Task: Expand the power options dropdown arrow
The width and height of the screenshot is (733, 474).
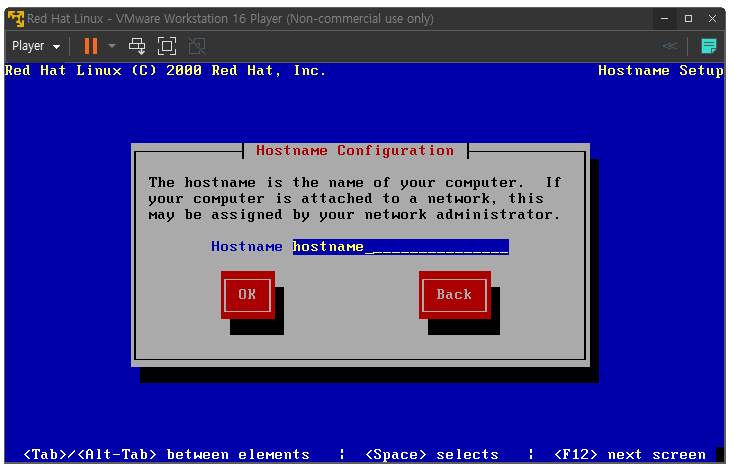Action: (112, 46)
